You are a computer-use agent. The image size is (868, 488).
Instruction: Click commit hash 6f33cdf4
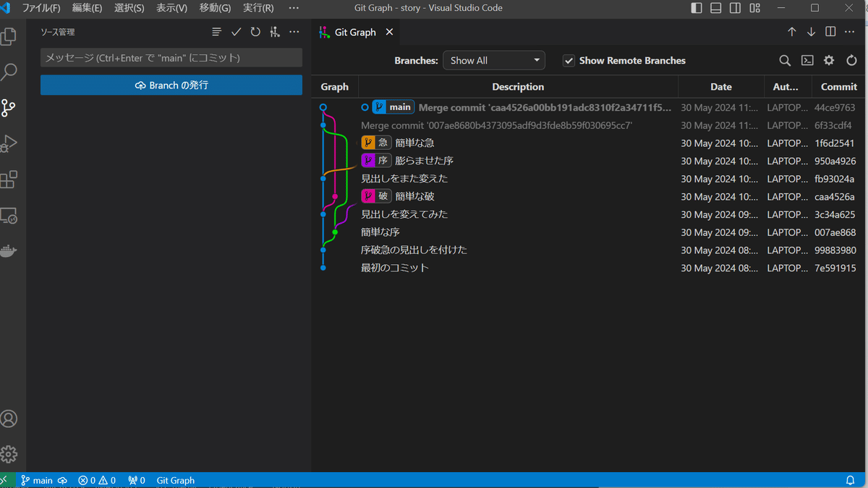[835, 125]
